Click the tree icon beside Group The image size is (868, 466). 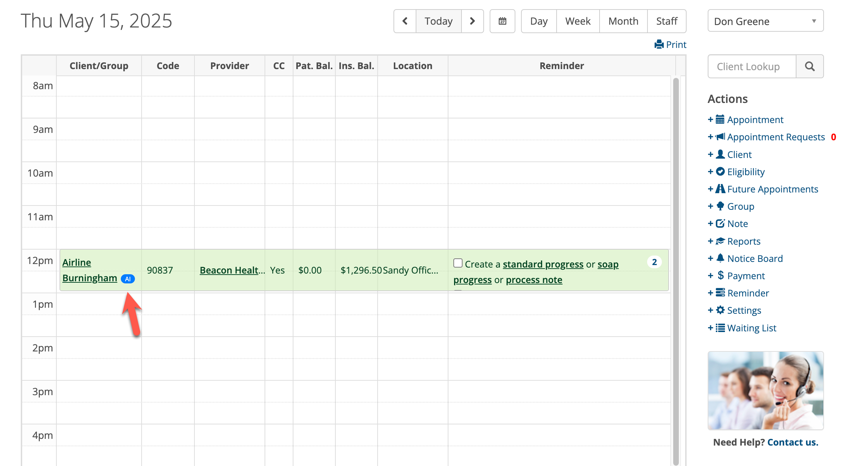click(720, 206)
